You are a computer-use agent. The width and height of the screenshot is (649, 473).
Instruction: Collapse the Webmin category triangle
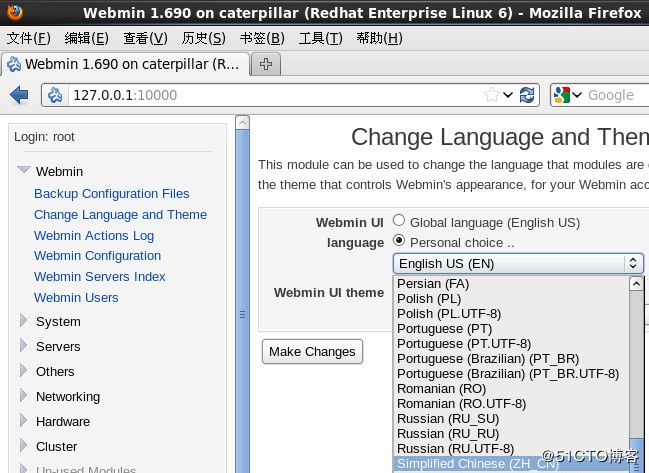(x=24, y=169)
